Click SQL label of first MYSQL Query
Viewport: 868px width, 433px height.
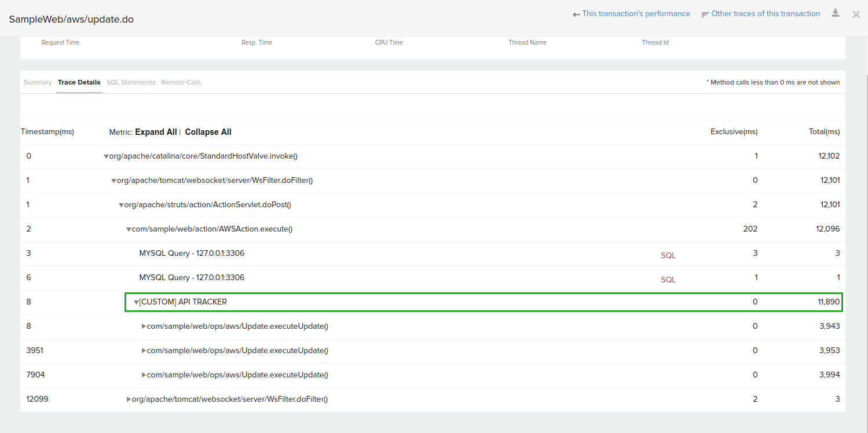(668, 255)
